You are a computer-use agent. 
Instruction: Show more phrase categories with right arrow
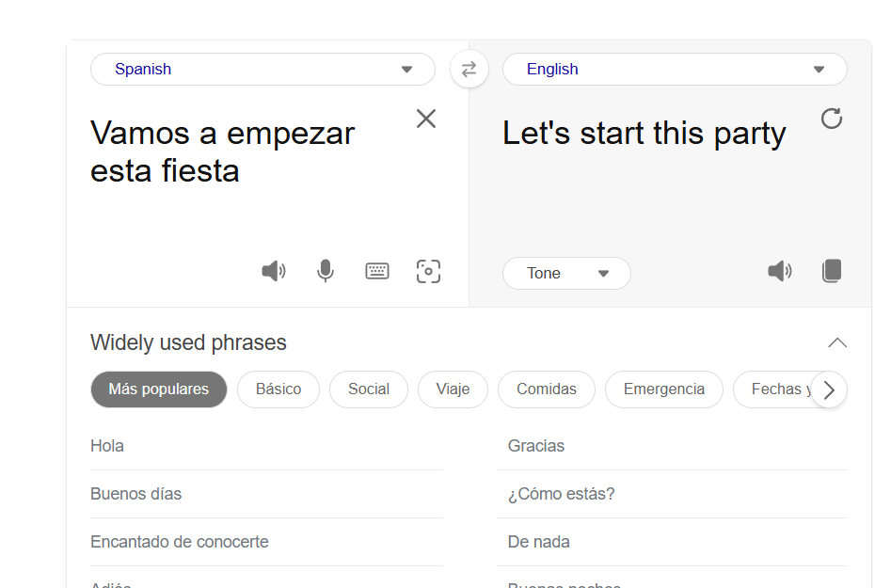coord(829,389)
